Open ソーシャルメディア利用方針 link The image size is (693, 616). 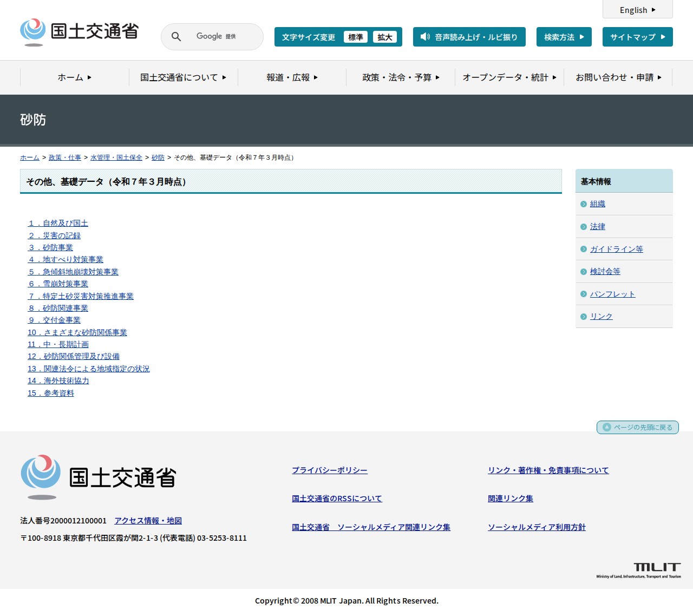[x=537, y=527]
